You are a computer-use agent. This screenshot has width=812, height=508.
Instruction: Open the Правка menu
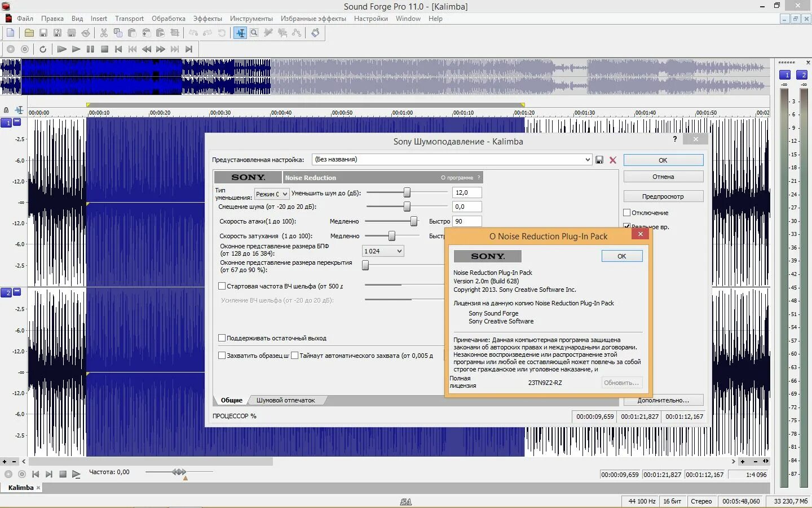tap(52, 19)
